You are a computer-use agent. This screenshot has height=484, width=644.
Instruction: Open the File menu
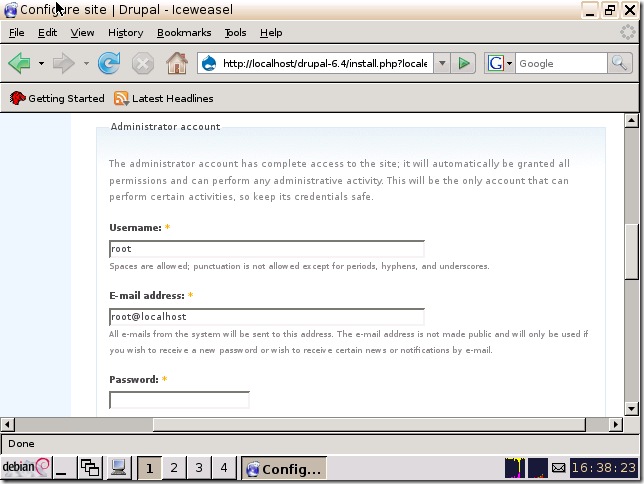point(16,32)
